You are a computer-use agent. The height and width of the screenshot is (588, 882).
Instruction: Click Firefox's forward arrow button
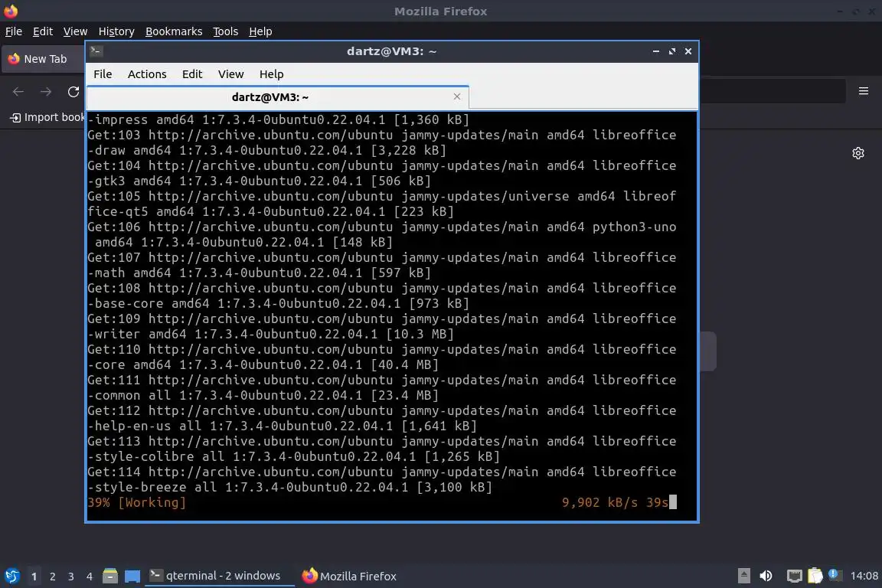click(46, 92)
